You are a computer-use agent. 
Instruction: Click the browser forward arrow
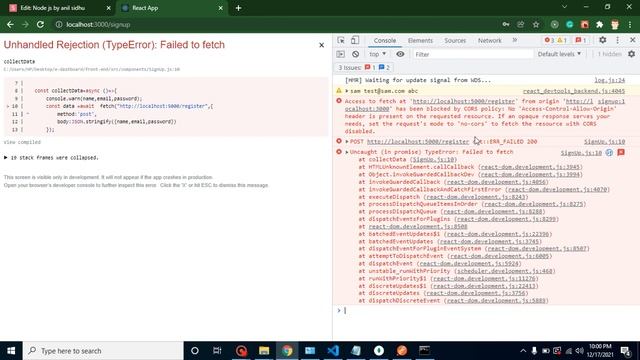point(25,24)
